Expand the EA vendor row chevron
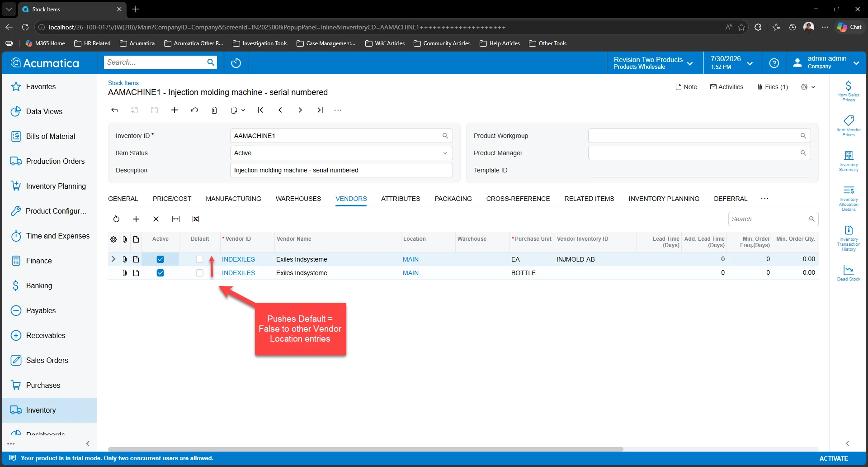 coord(113,259)
